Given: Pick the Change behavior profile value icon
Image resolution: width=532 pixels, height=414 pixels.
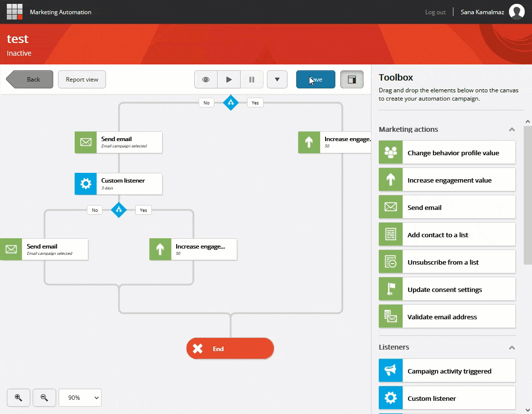Looking at the screenshot, I should coord(391,153).
